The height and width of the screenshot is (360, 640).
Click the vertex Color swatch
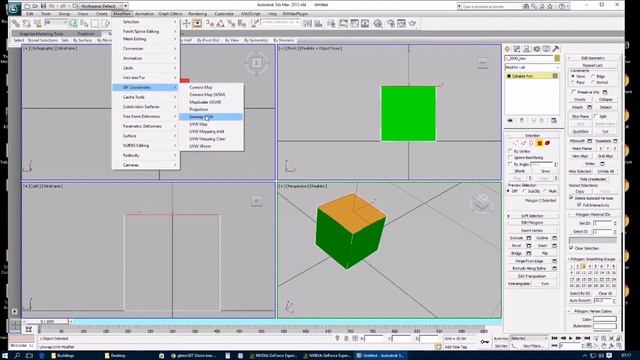604,319
